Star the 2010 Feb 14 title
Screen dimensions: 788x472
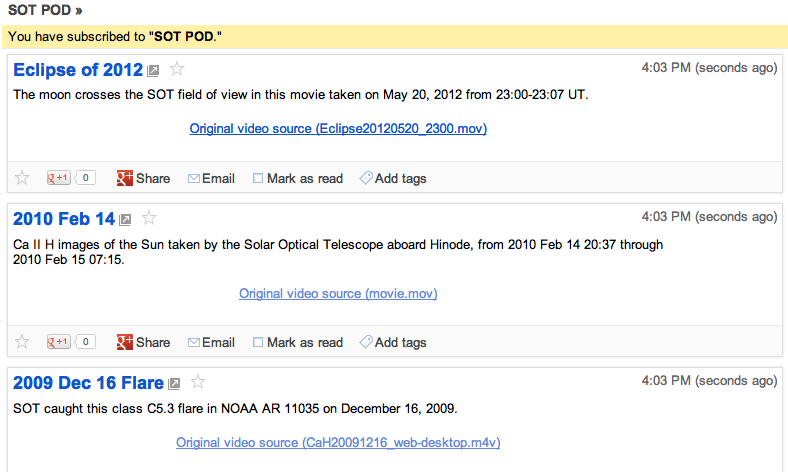click(149, 218)
